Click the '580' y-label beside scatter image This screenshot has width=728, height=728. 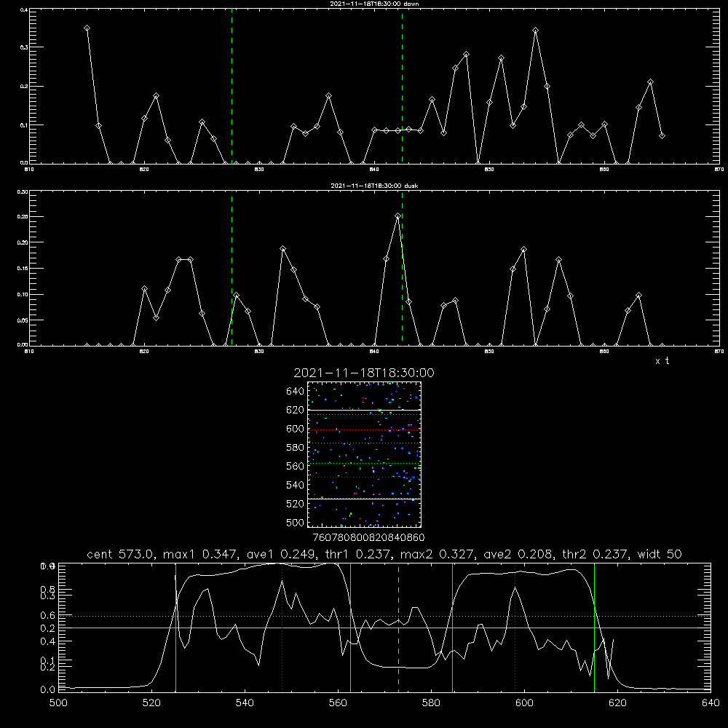[x=296, y=448]
